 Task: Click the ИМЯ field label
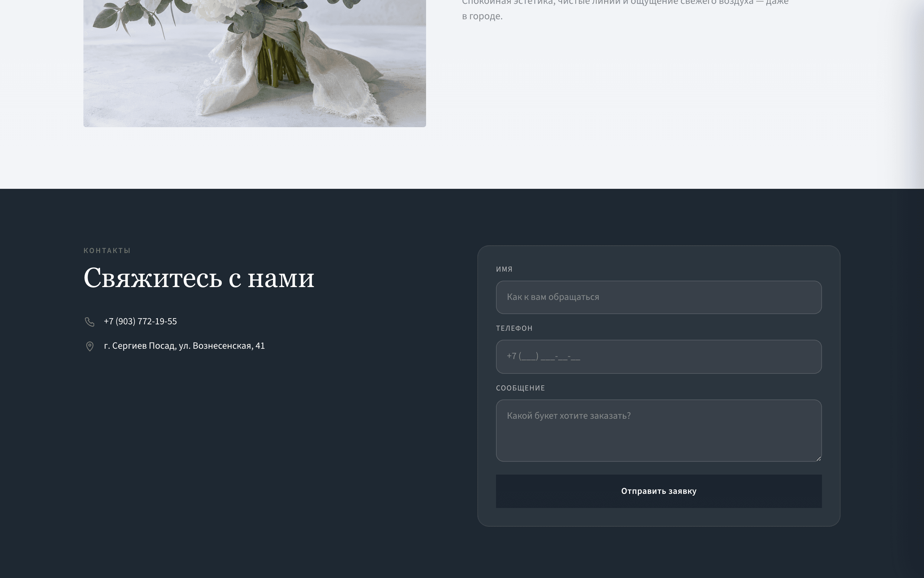(504, 269)
